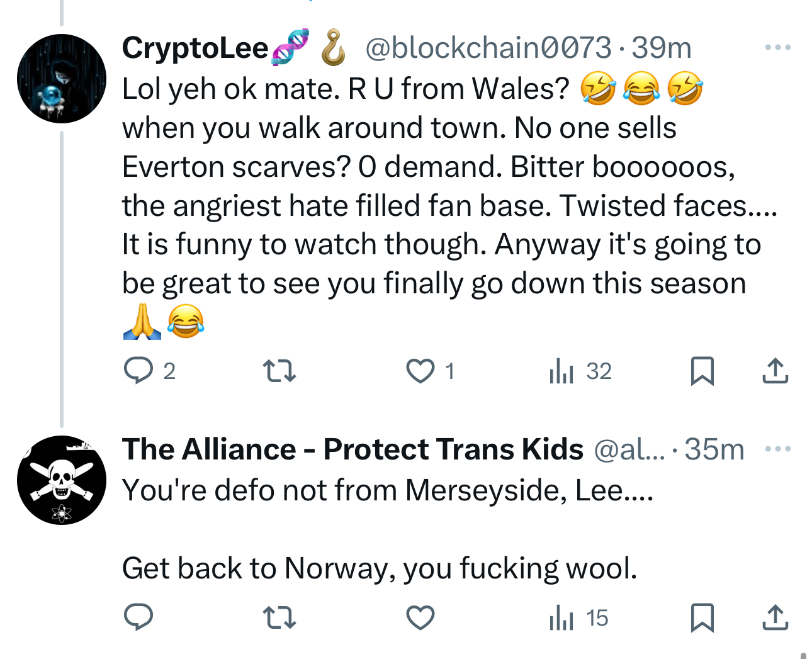Click CryptoLee display name
Image resolution: width=812 pixels, height=659 pixels.
pos(195,48)
